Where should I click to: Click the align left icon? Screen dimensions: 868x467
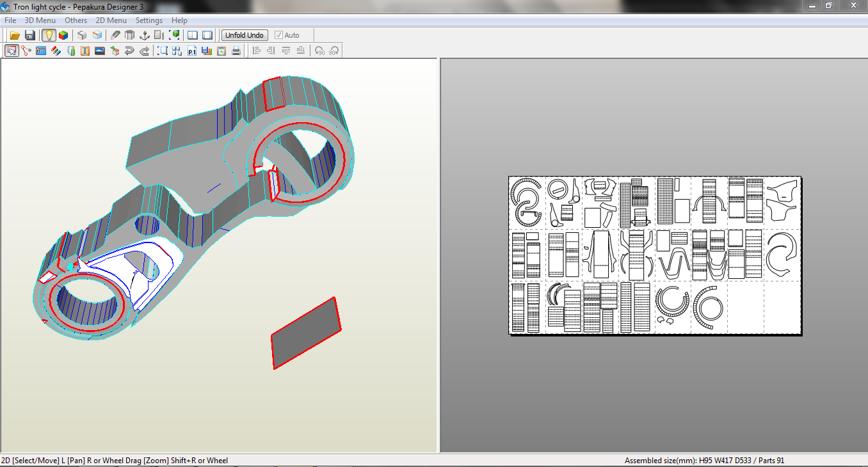[257, 51]
